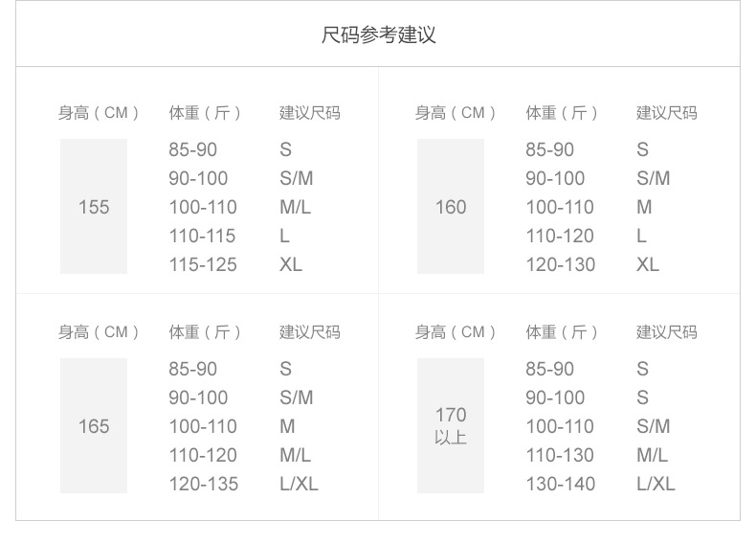Image resolution: width=756 pixels, height=544 pixels.
Task: Click the 115-125 weight range
Action: coord(203,264)
